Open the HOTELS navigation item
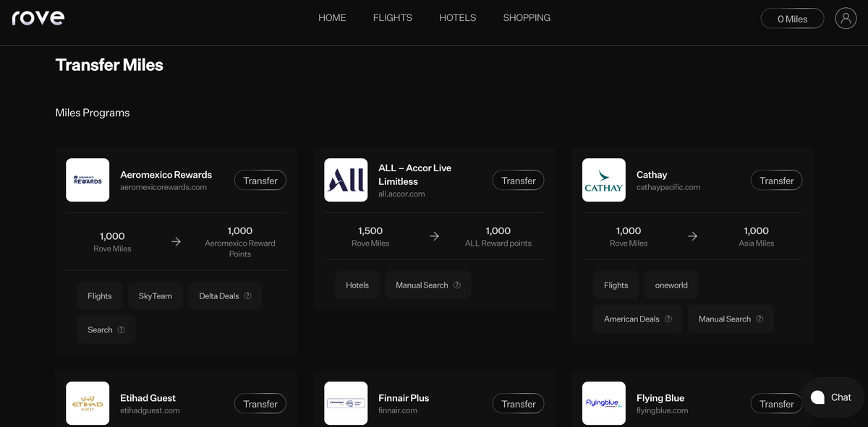868x427 pixels. tap(458, 17)
